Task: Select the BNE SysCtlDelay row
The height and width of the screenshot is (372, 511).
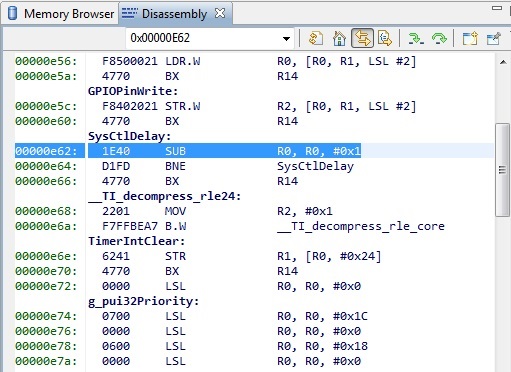Action: point(254,166)
